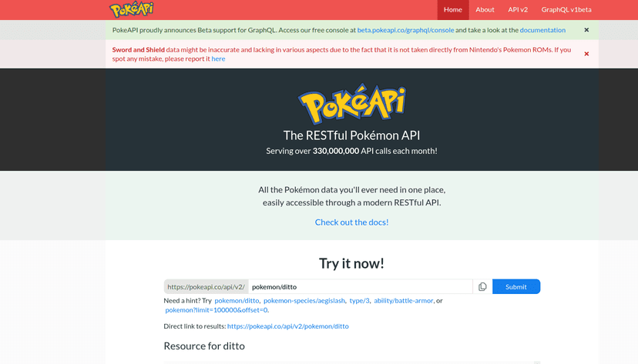Go to the About page

pos(485,10)
